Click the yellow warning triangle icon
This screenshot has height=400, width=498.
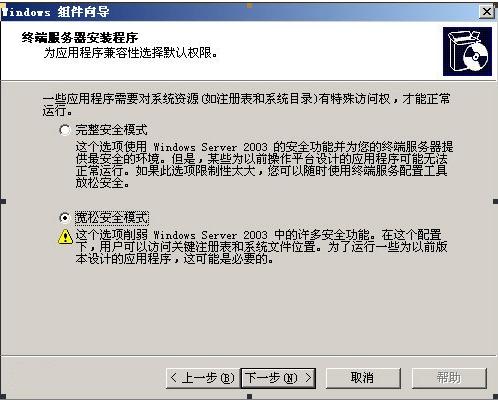tap(65, 237)
